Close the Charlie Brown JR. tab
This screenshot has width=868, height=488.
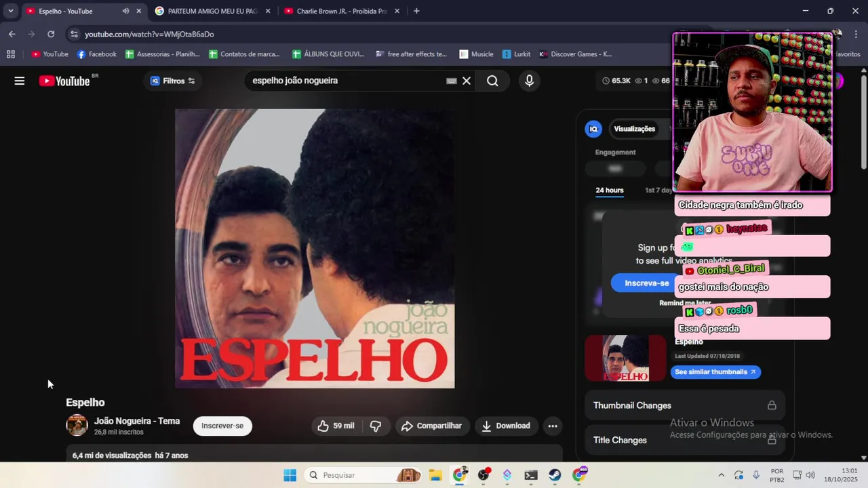click(397, 11)
